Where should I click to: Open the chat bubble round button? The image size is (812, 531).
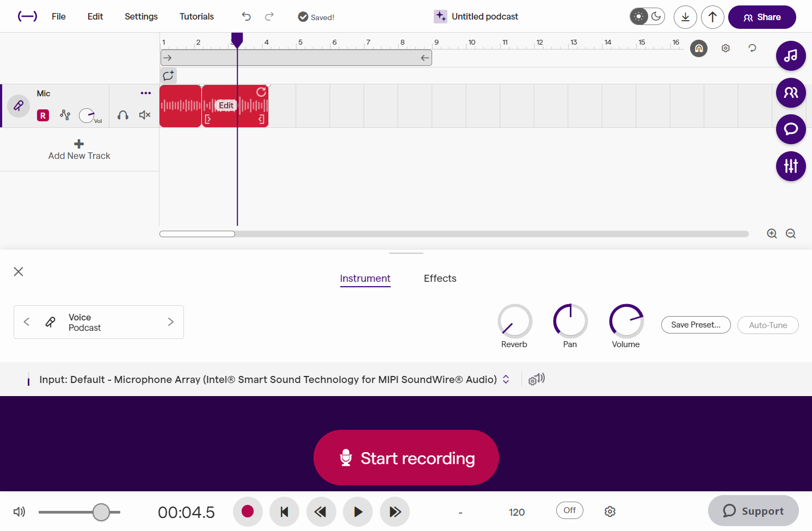click(x=791, y=129)
